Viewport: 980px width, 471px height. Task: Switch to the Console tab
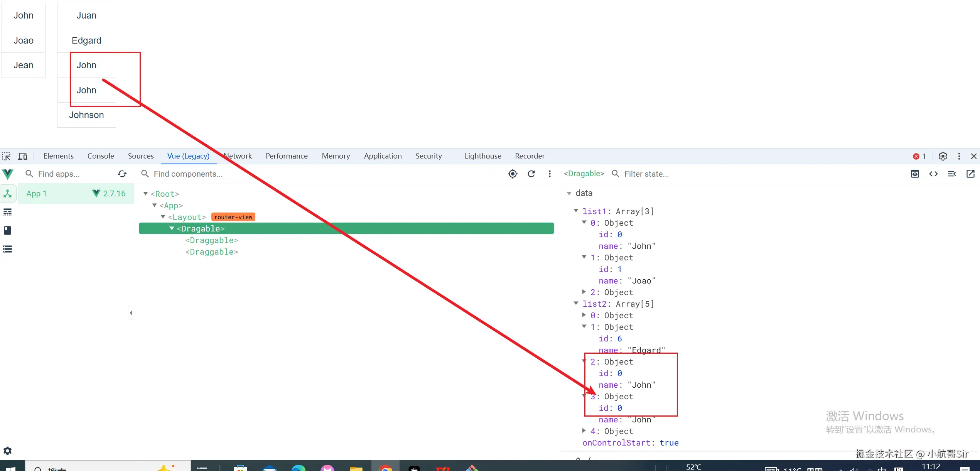tap(101, 156)
